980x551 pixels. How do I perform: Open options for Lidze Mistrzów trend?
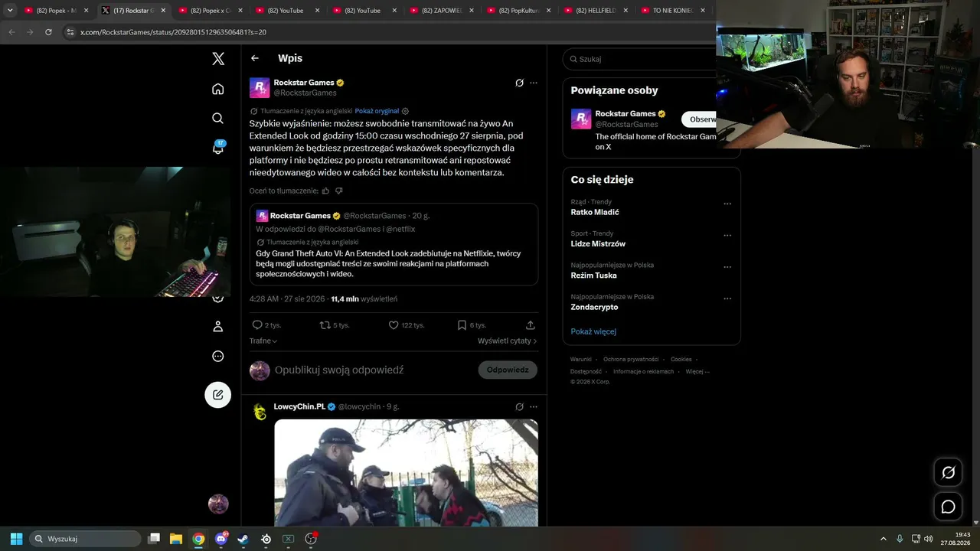point(727,236)
